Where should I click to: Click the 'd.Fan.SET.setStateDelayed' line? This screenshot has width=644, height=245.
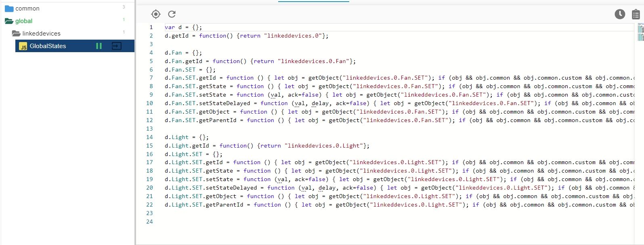pos(399,103)
